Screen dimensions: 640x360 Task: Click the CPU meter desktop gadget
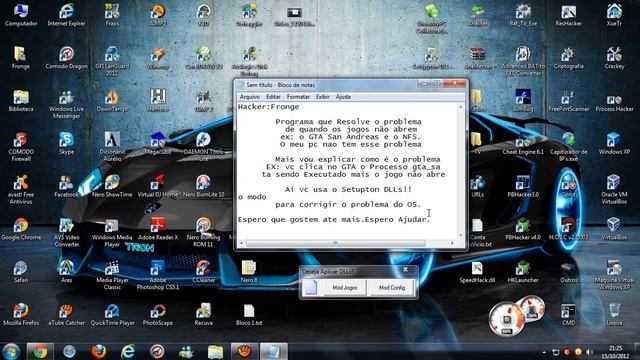pyautogui.click(x=507, y=319)
